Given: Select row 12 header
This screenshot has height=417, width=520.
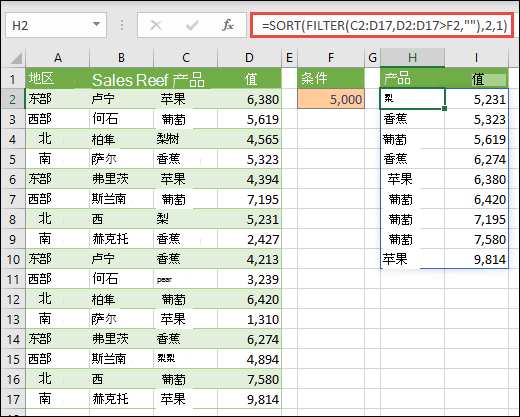Looking at the screenshot, I should click(x=13, y=299).
